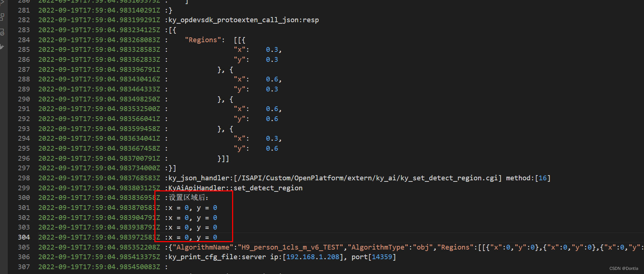Click the 设置区域后 text on line 300

coord(187,198)
